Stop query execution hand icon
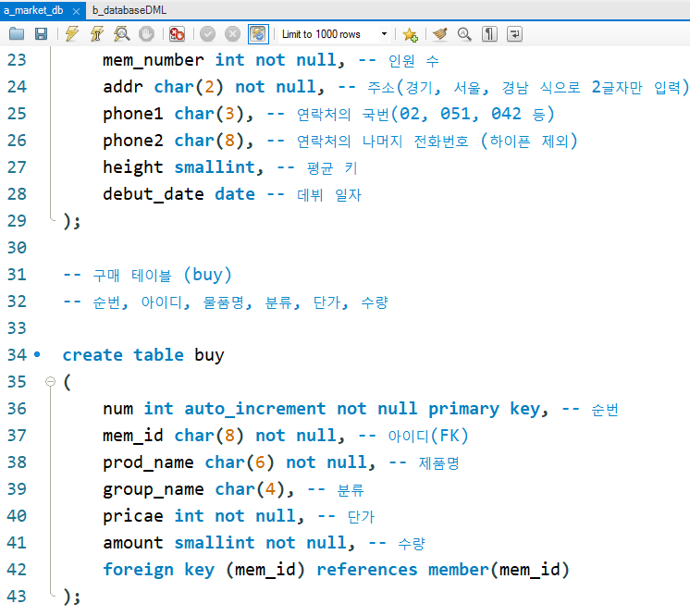The width and height of the screenshot is (690, 616). point(146,34)
